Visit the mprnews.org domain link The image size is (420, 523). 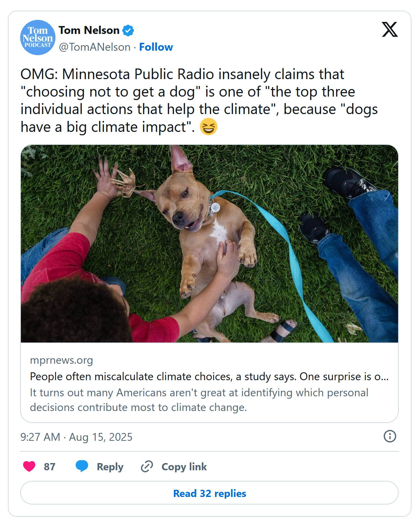[61, 360]
